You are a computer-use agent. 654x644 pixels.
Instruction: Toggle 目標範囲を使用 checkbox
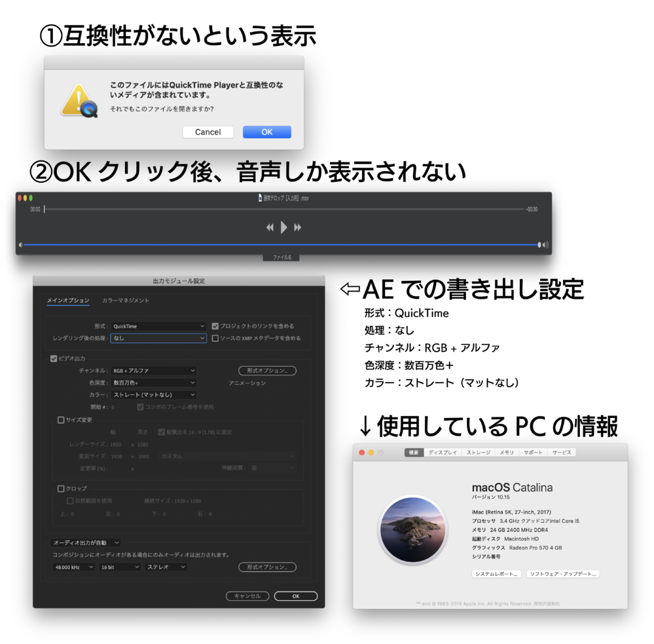[70, 501]
